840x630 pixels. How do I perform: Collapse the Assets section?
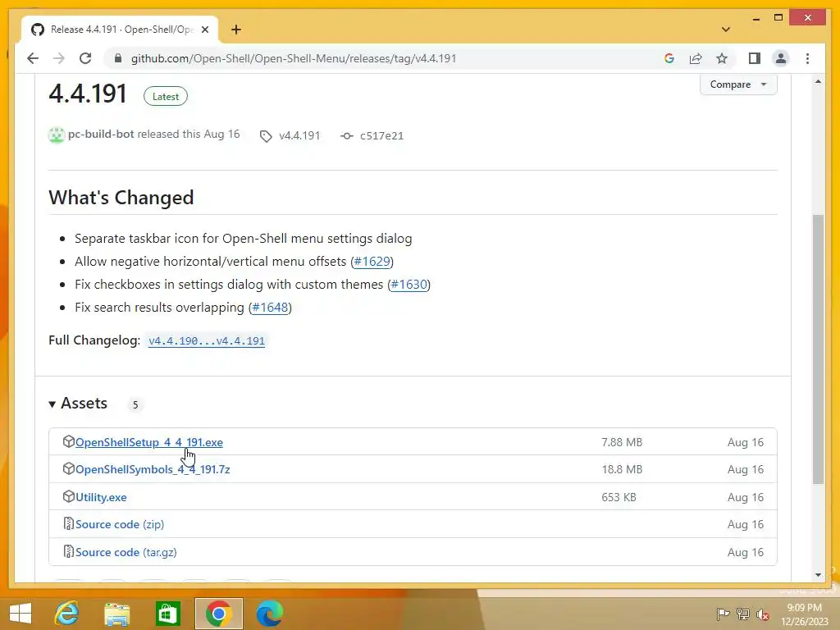pos(78,404)
